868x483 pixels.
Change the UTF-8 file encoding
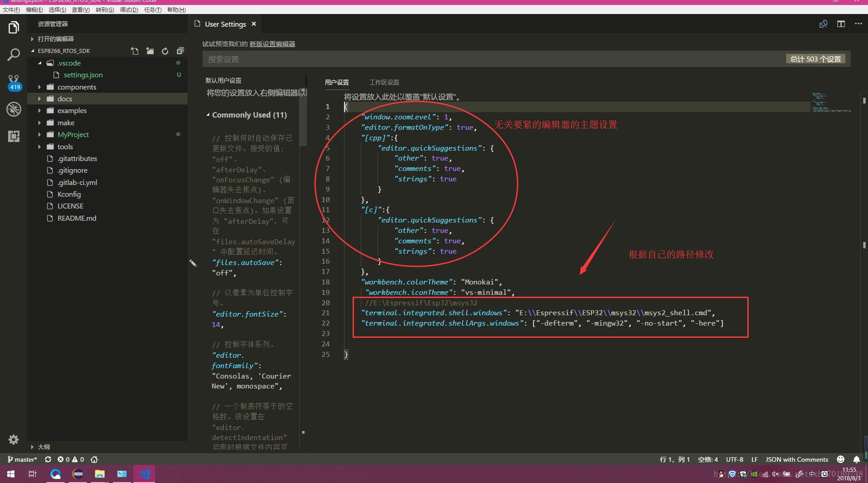[x=734, y=459]
